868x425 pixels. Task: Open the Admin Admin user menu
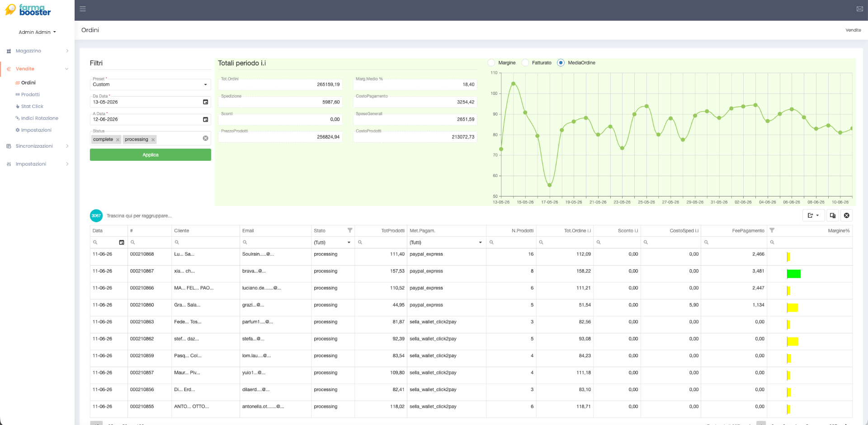37,32
